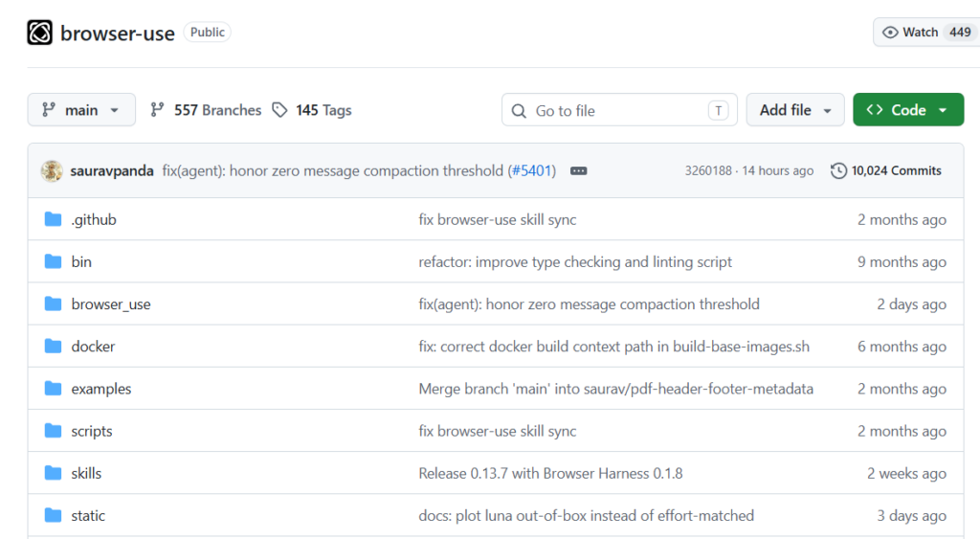
Task: Click the static folder icon
Action: click(54, 515)
